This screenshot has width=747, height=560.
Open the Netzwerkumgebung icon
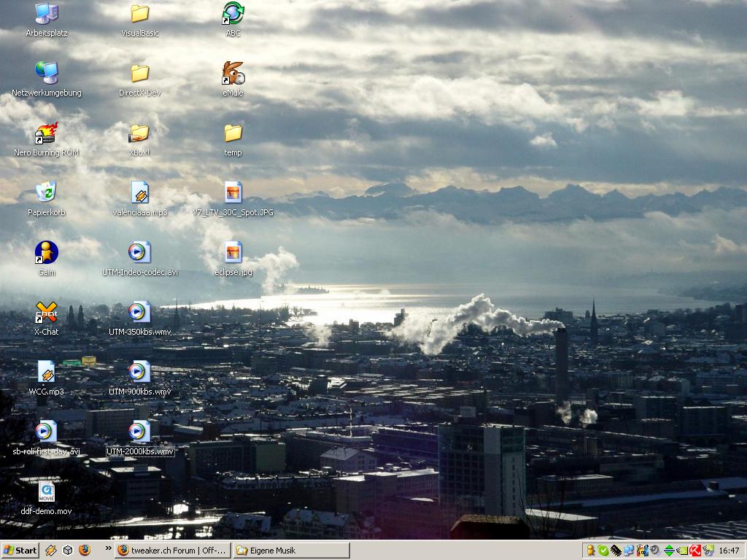point(46,74)
